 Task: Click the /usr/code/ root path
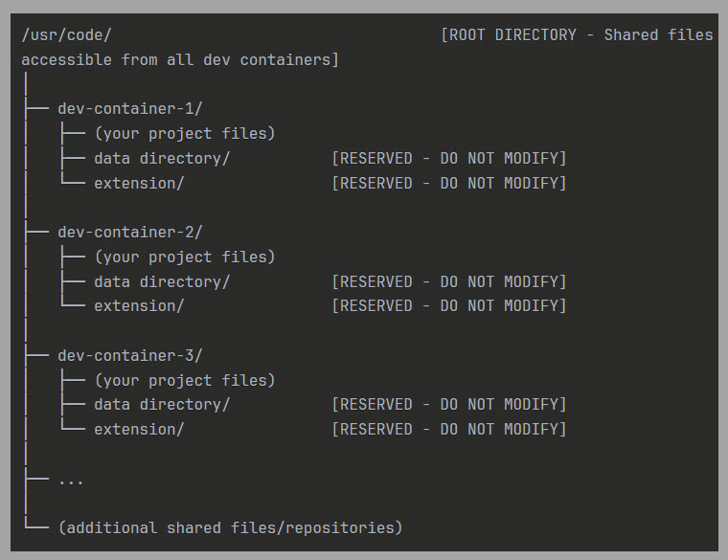point(66,35)
